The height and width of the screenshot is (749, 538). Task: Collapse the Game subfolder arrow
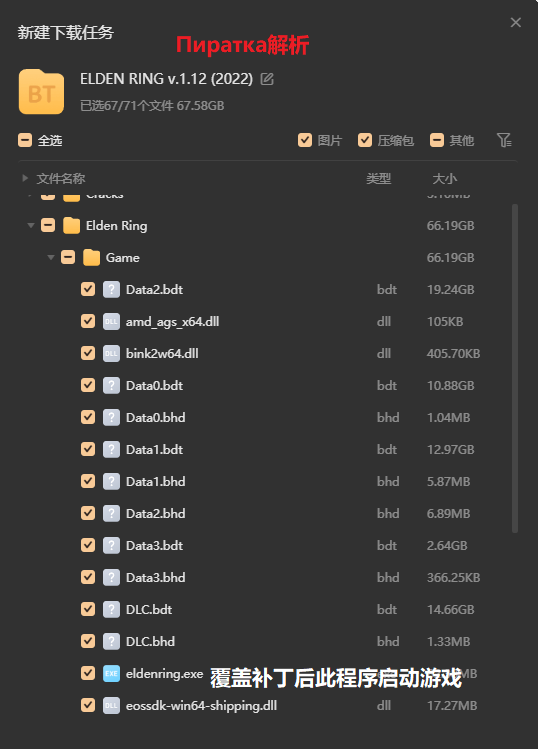pos(51,257)
